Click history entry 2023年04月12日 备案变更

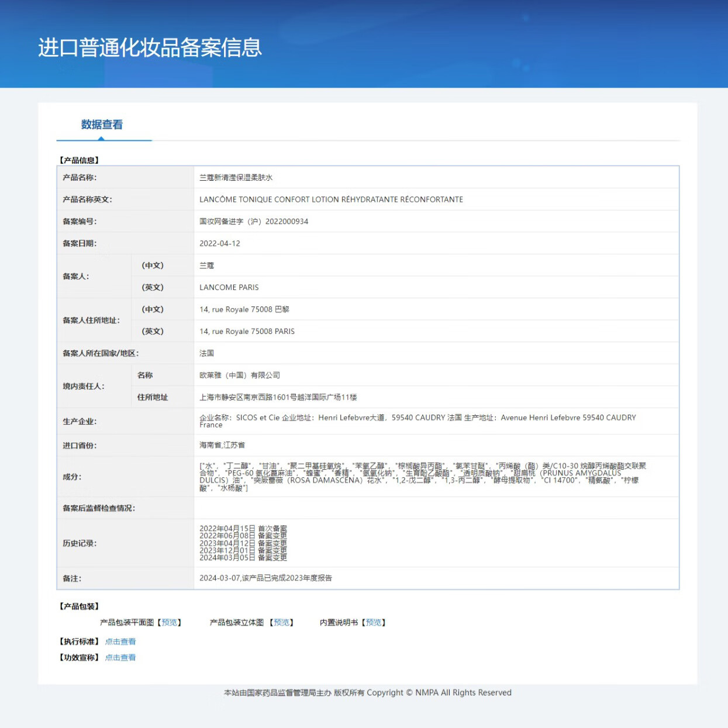pos(243,543)
